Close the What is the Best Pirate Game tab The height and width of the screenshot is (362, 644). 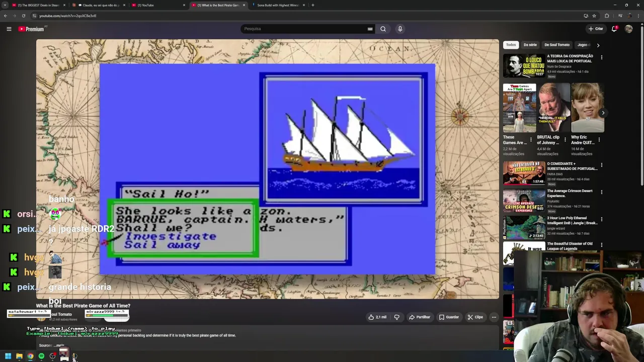coord(244,5)
